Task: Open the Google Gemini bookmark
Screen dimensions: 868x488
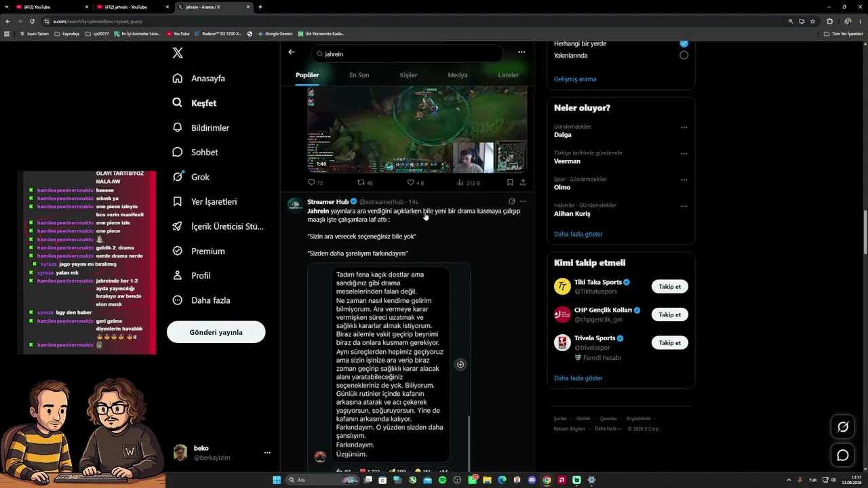Action: tap(275, 33)
